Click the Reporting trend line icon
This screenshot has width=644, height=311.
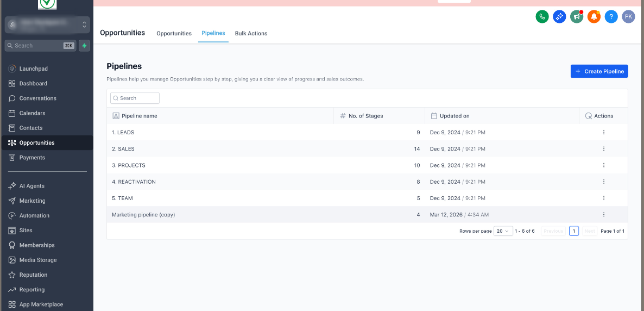(x=12, y=290)
